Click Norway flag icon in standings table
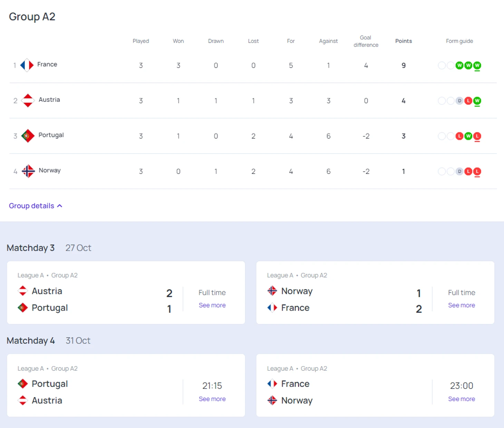 click(28, 171)
